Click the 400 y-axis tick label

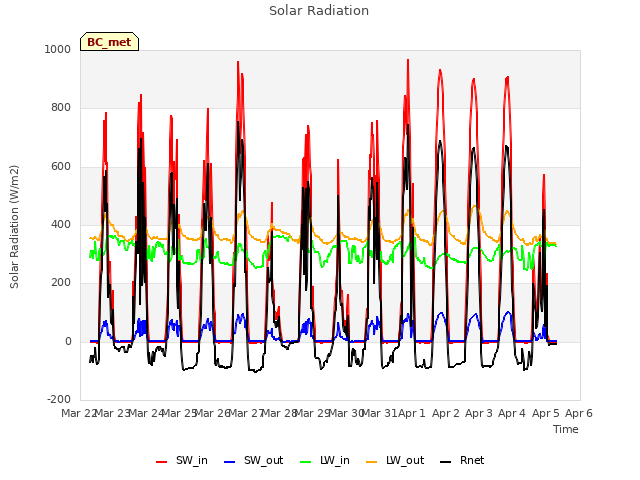[x=61, y=224]
